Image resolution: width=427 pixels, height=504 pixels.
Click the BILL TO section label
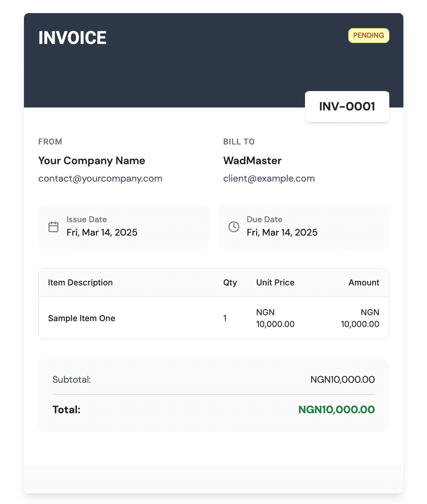click(239, 142)
